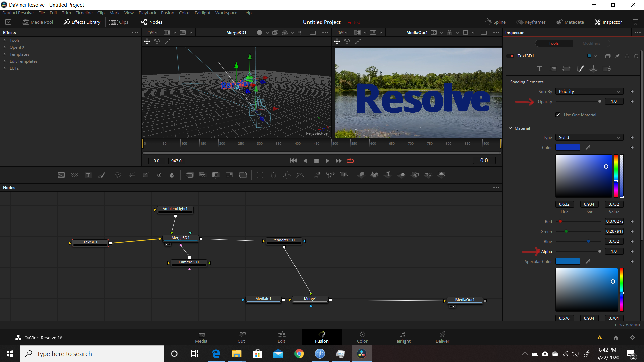Switch to the Color page
Screen dimensions: 644x362
[x=362, y=337]
